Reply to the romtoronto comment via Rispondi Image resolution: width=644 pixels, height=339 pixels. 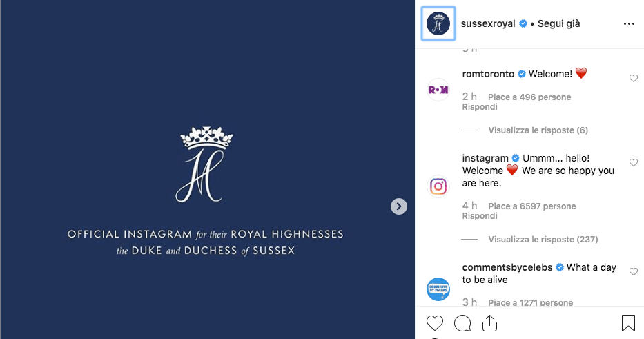pos(480,107)
